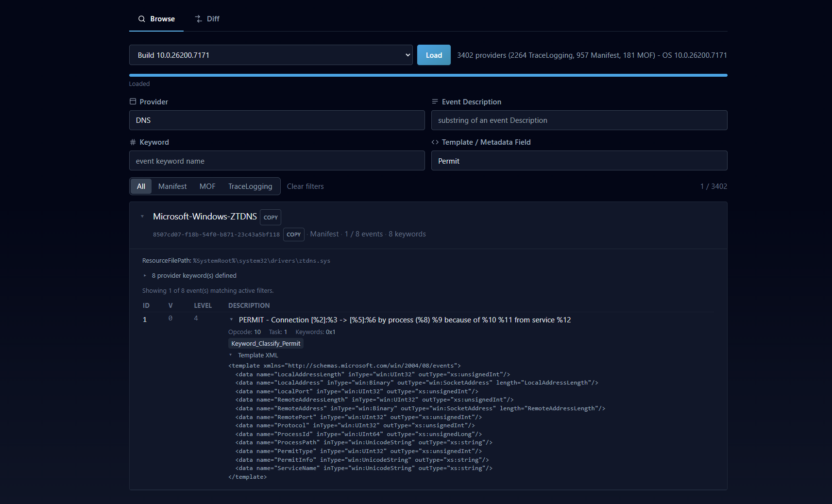Open the Build 10.0.26200.7171 dropdown
Viewport: 832px width, 504px height.
coord(271,55)
